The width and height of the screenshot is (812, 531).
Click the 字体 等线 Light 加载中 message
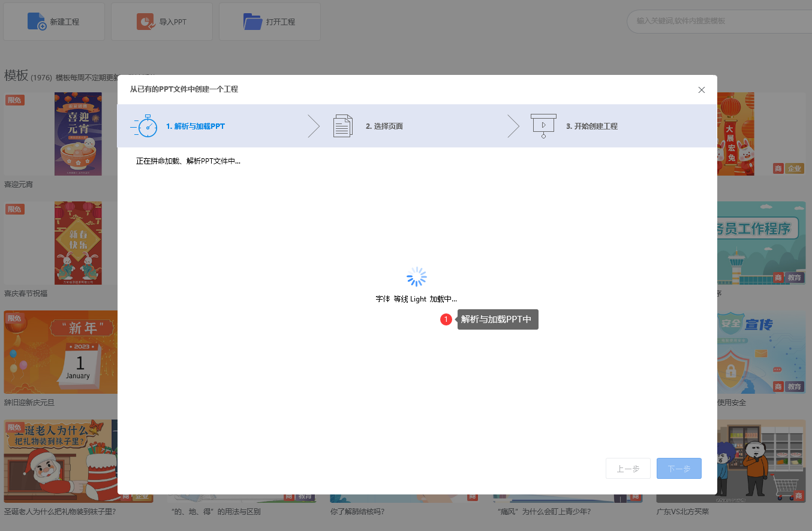point(417,299)
